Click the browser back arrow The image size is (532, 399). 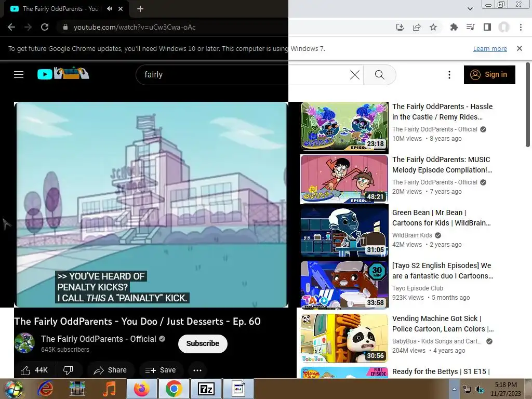click(x=11, y=27)
